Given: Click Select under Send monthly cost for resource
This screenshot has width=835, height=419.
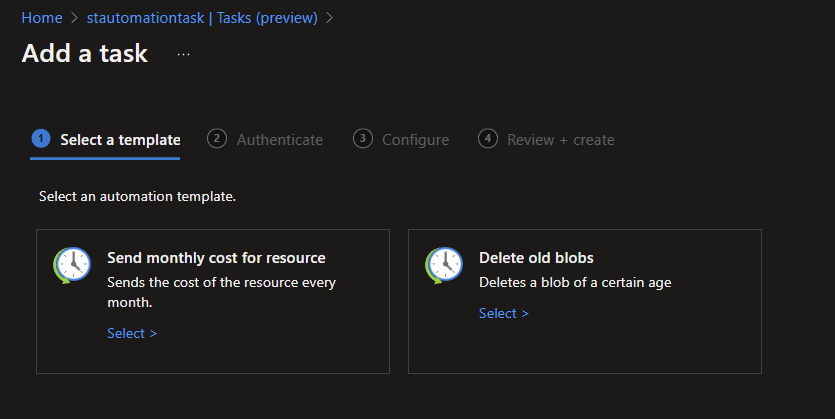Looking at the screenshot, I should pos(132,333).
